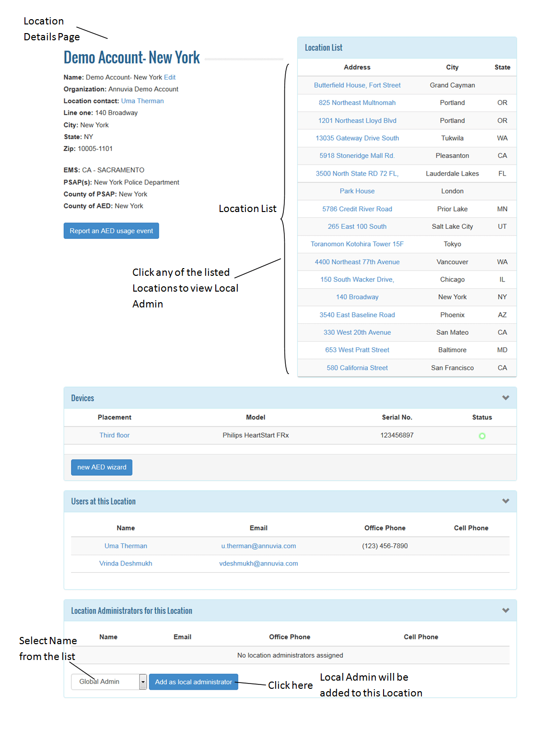Open the Global Admin name dropdown
This screenshot has width=560, height=754.
[x=109, y=682]
